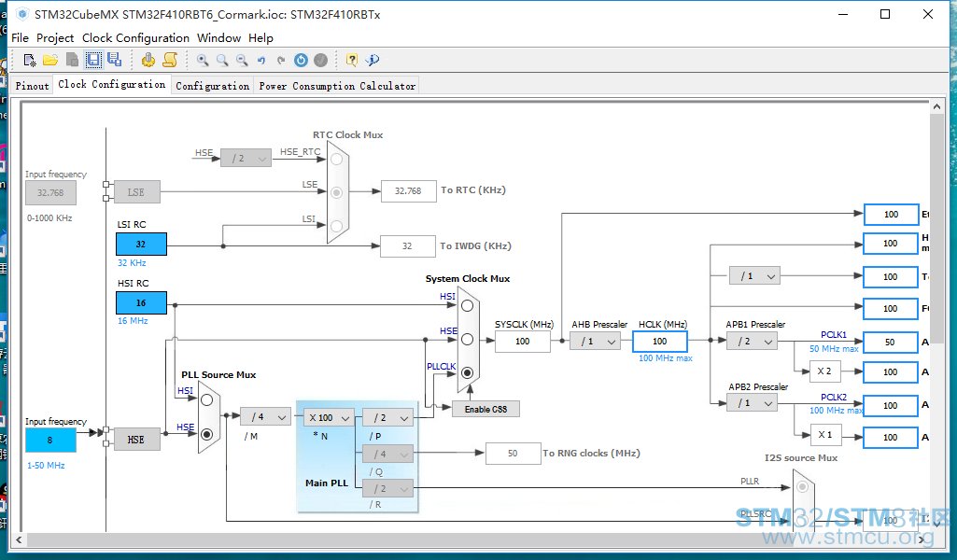Image resolution: width=957 pixels, height=560 pixels.
Task: Reset the clock configuration with the blue circular icon
Action: click(301, 60)
